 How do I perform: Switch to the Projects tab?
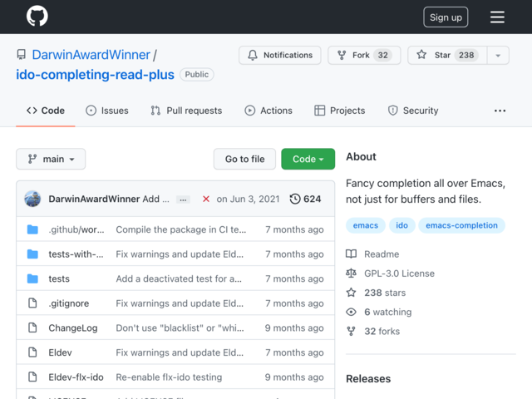click(340, 111)
